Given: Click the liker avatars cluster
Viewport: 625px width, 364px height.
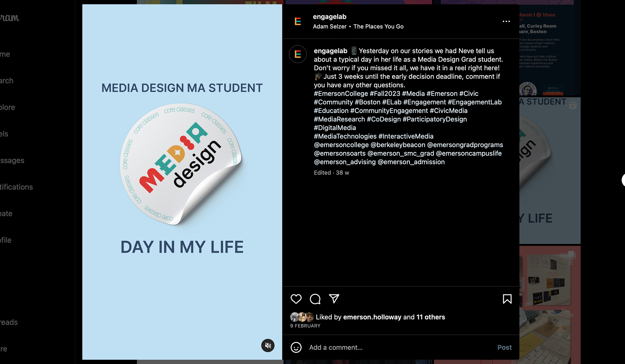Looking at the screenshot, I should point(302,317).
